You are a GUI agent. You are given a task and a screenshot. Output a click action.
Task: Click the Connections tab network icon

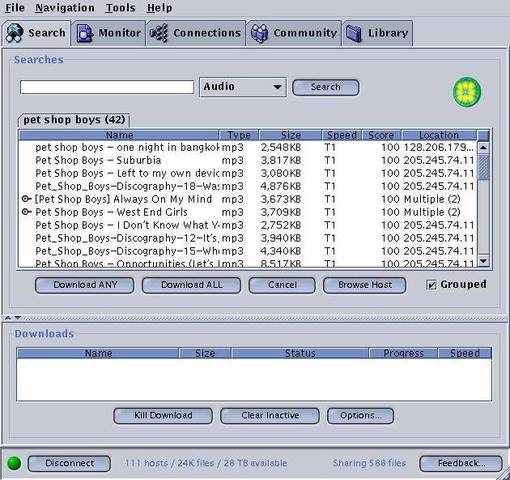point(159,33)
